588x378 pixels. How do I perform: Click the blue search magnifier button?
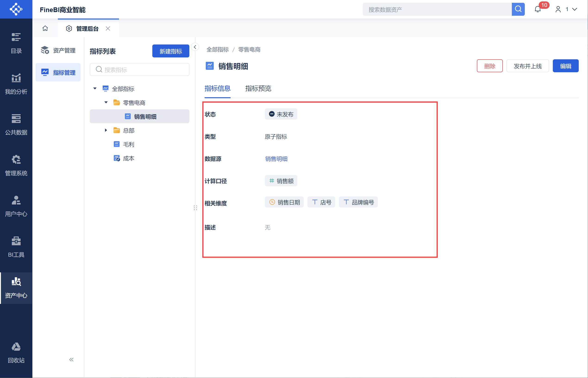coord(518,9)
